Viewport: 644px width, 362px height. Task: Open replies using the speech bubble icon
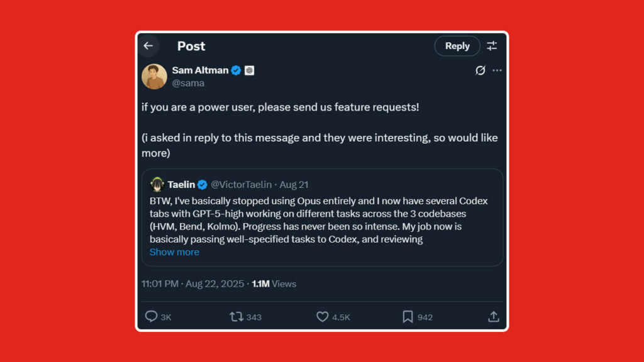(x=151, y=317)
